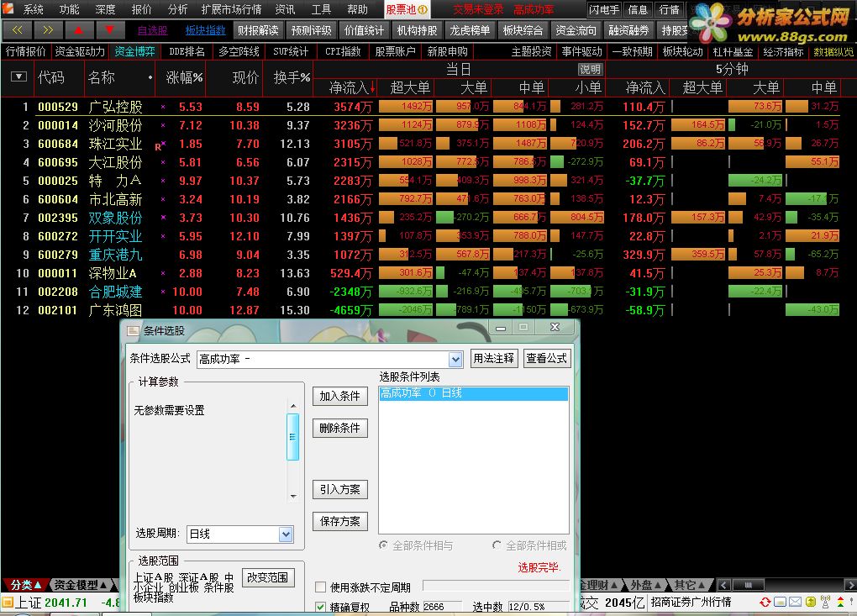This screenshot has width=857, height=616.
Task: Open the 选股周期 日线 dropdown
Action: point(286,534)
